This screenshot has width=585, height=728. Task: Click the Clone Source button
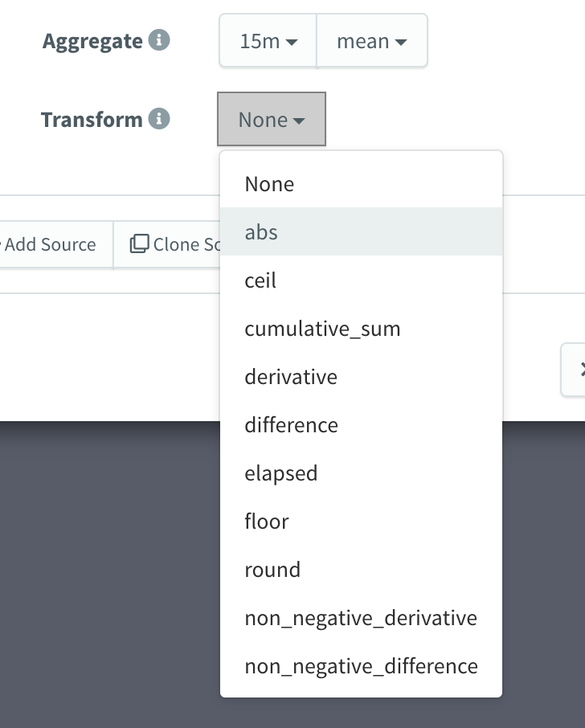point(167,244)
